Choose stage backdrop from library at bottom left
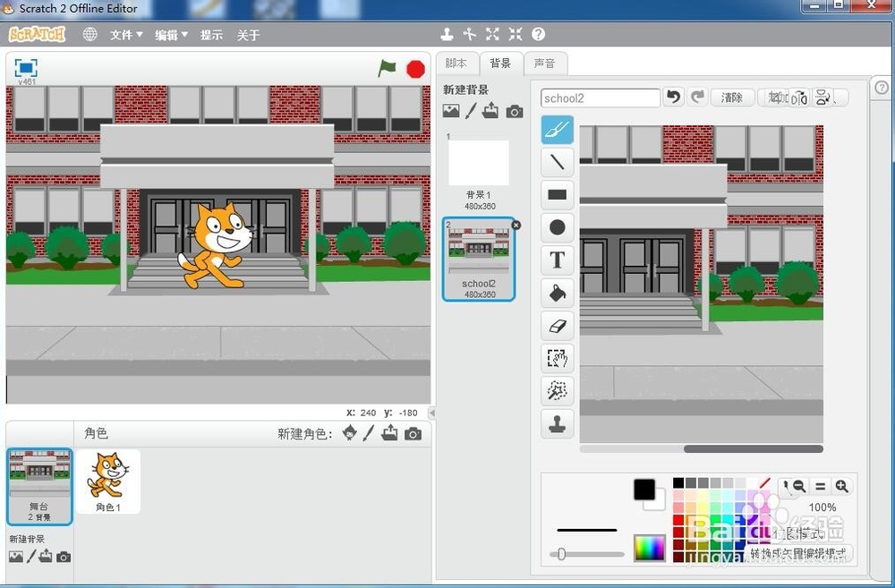Screen dimensions: 895x588 (x=16, y=557)
